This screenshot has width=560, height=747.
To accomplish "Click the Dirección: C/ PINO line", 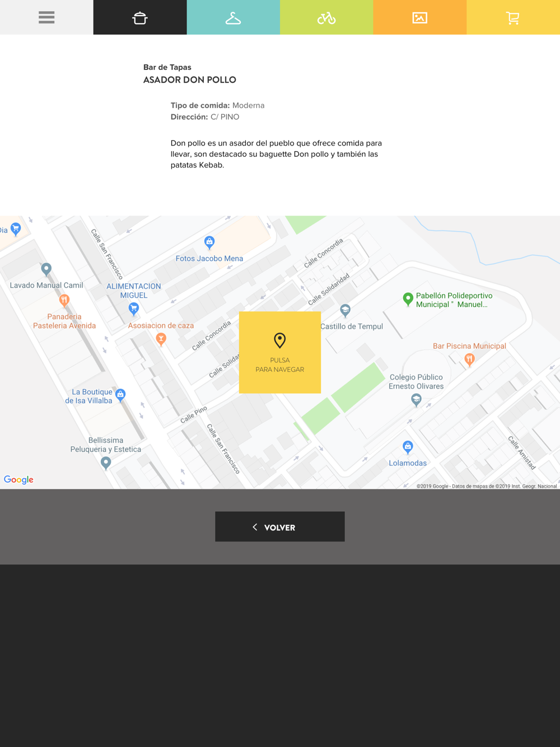I will [205, 117].
